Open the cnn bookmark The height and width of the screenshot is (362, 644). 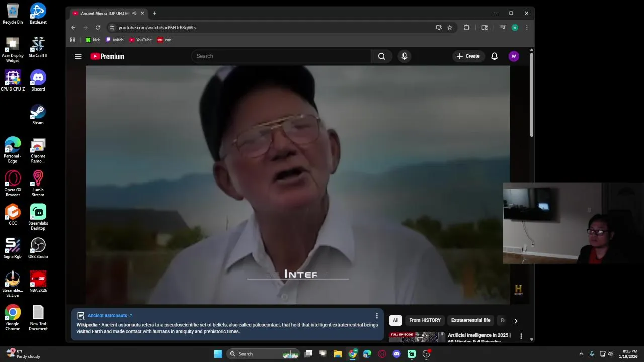click(x=164, y=40)
